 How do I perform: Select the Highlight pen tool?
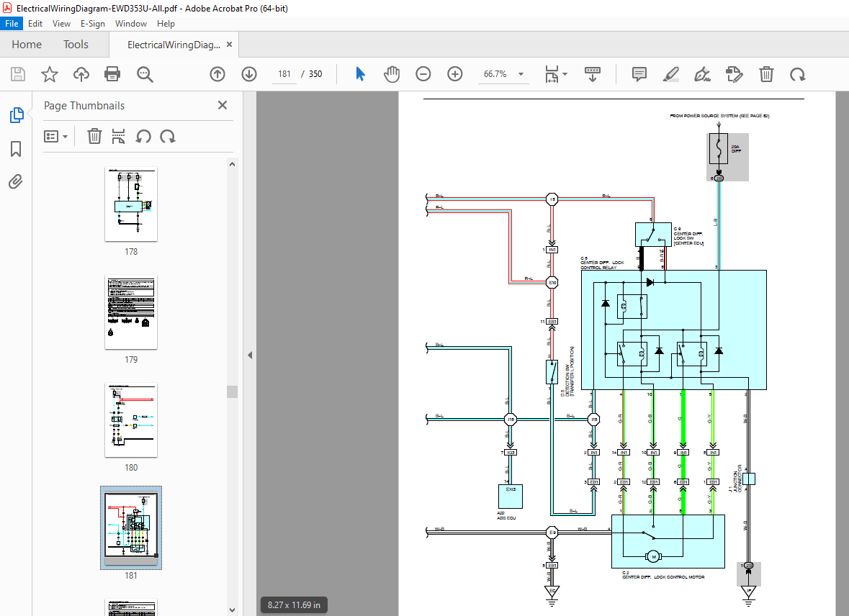point(670,74)
